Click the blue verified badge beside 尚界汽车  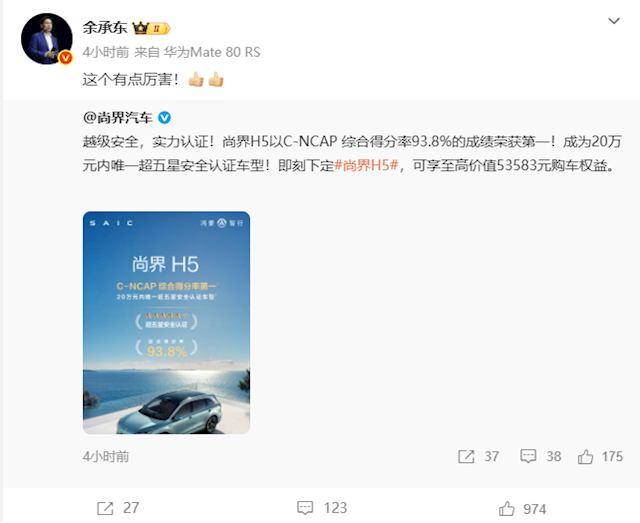coord(164,118)
